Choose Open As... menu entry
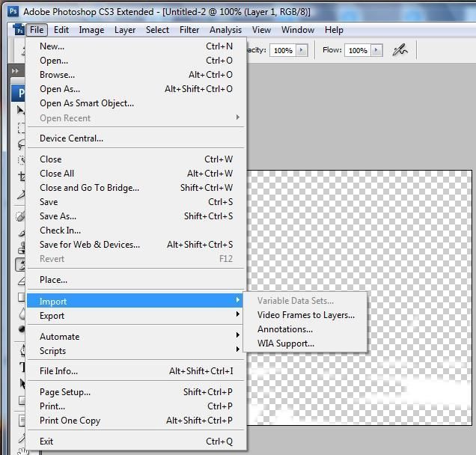This screenshot has width=476, height=455. pyautogui.click(x=136, y=89)
